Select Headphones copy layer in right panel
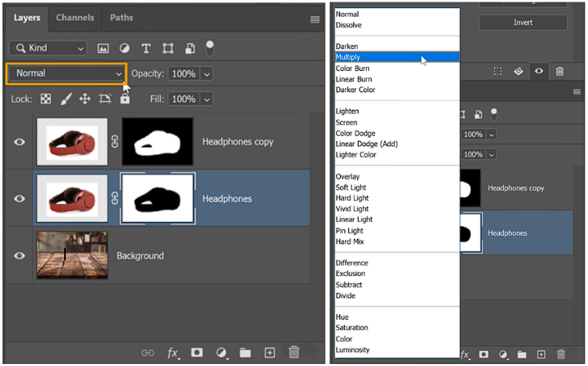The image size is (588, 366). tap(516, 188)
